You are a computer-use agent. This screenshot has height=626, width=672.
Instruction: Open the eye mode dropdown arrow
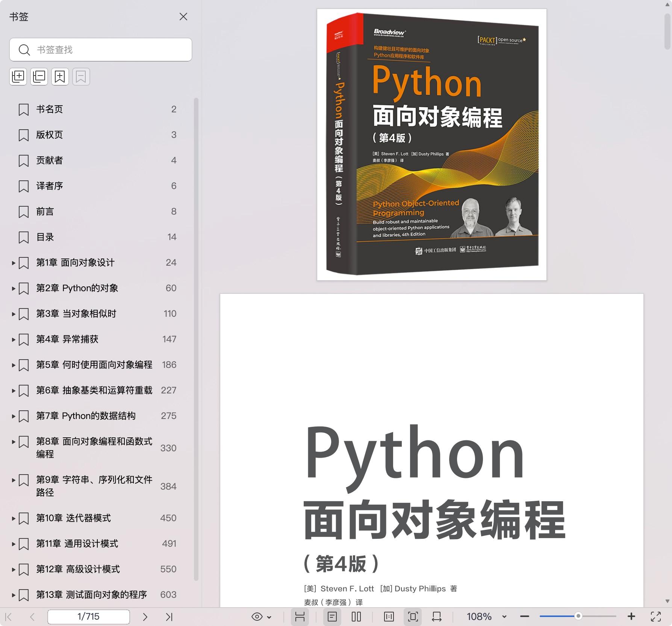tap(269, 617)
